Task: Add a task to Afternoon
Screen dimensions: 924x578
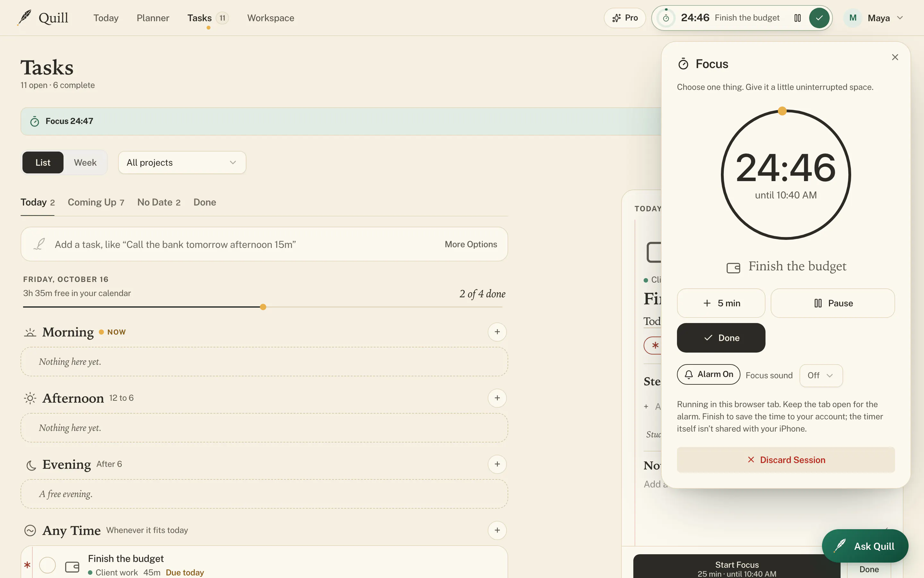Action: coord(497,398)
